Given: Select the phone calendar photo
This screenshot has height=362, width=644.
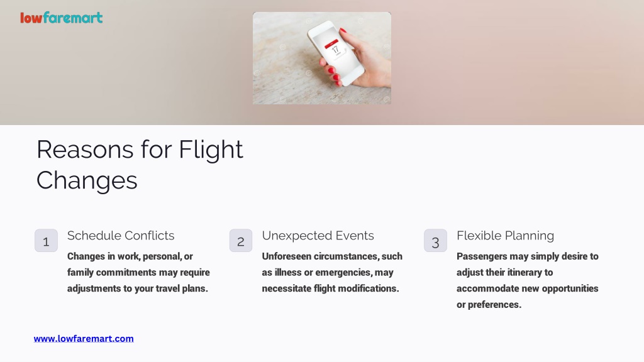Looking at the screenshot, I should click(x=321, y=58).
